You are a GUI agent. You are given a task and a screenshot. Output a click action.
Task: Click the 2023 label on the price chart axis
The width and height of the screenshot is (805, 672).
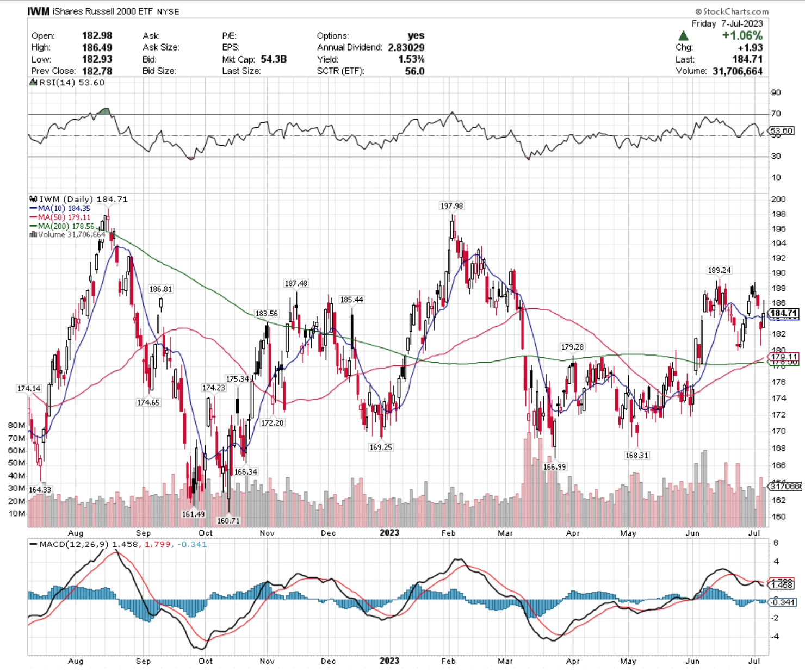[389, 533]
